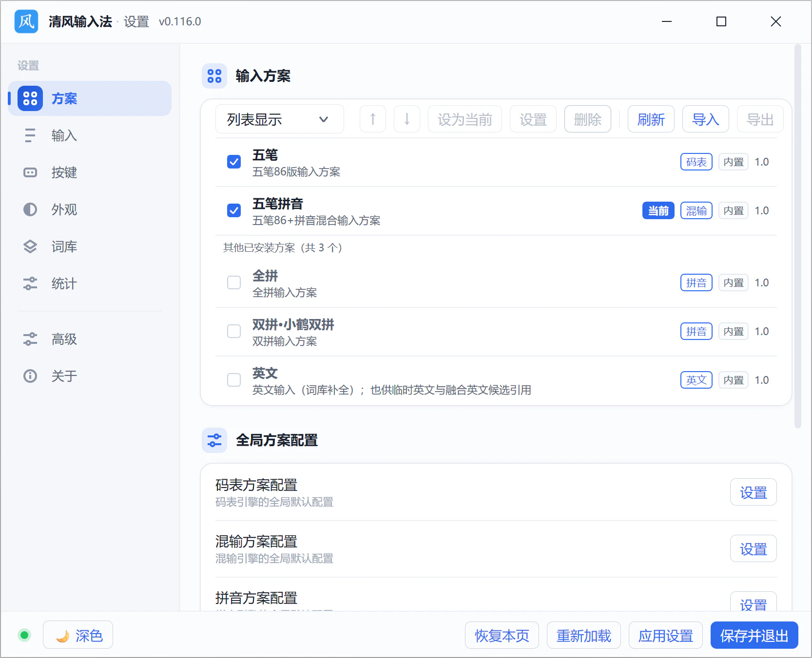Click the 英文 scheme title
812x658 pixels.
pos(265,373)
